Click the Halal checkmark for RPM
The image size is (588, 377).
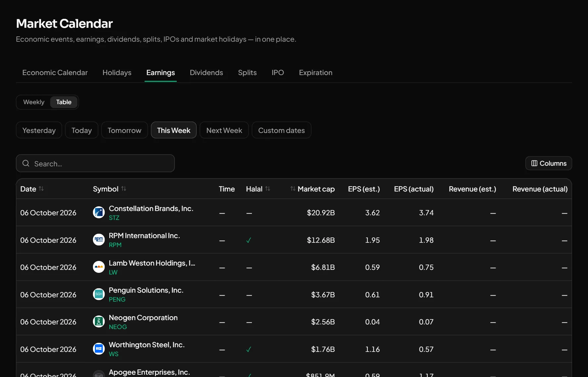click(x=249, y=240)
